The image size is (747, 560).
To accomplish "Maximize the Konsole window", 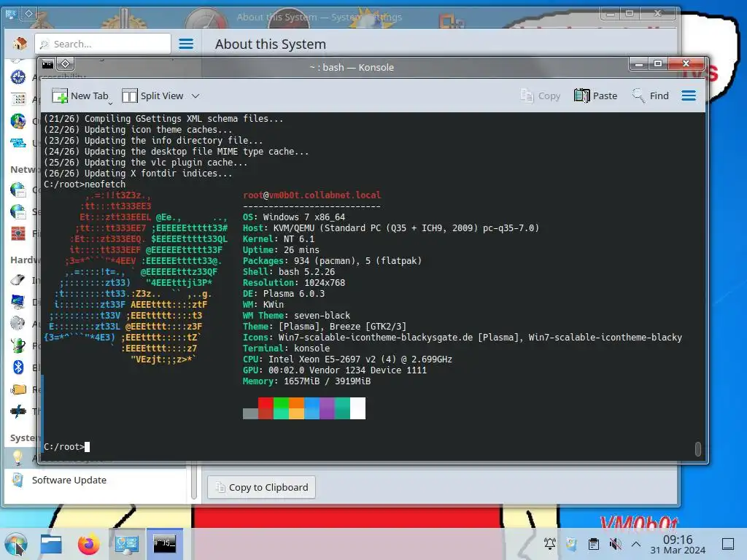I will pyautogui.click(x=658, y=64).
